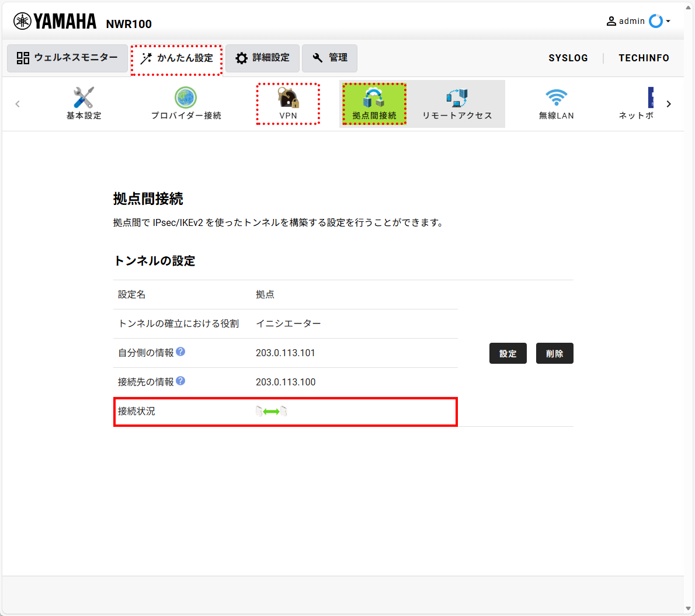Switch to the かんたん設定 tab

tap(177, 58)
